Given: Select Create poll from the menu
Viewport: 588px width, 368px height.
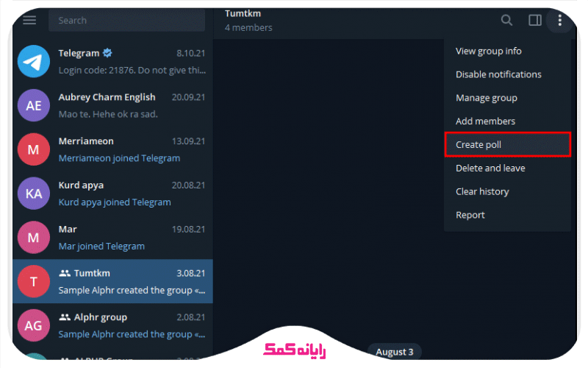Looking at the screenshot, I should [x=507, y=144].
